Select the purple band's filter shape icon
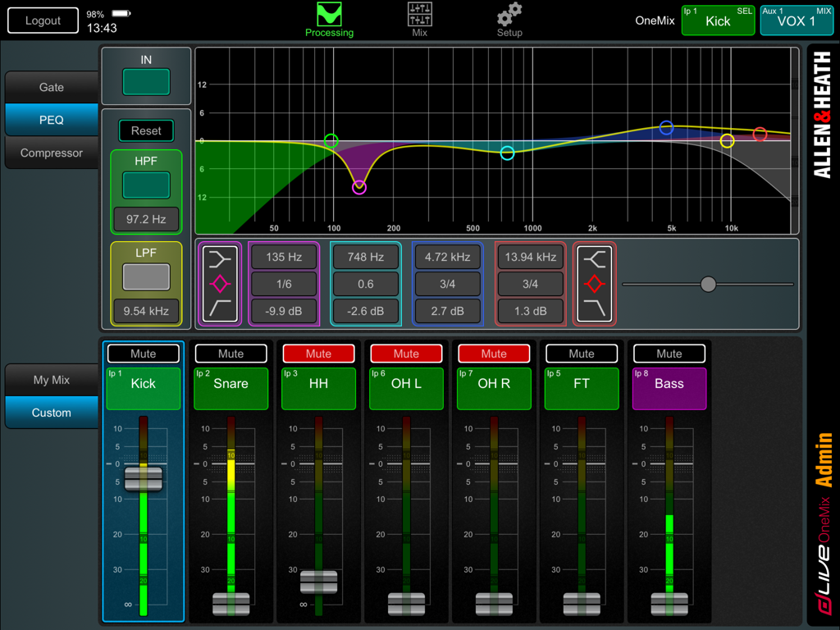The height and width of the screenshot is (630, 840). pos(220,283)
